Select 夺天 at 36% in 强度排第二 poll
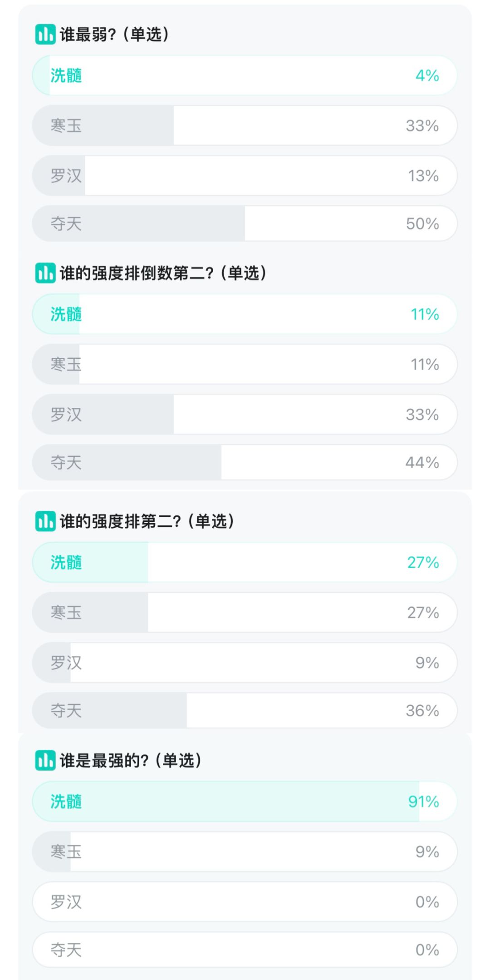The image size is (490, 980). (245, 710)
